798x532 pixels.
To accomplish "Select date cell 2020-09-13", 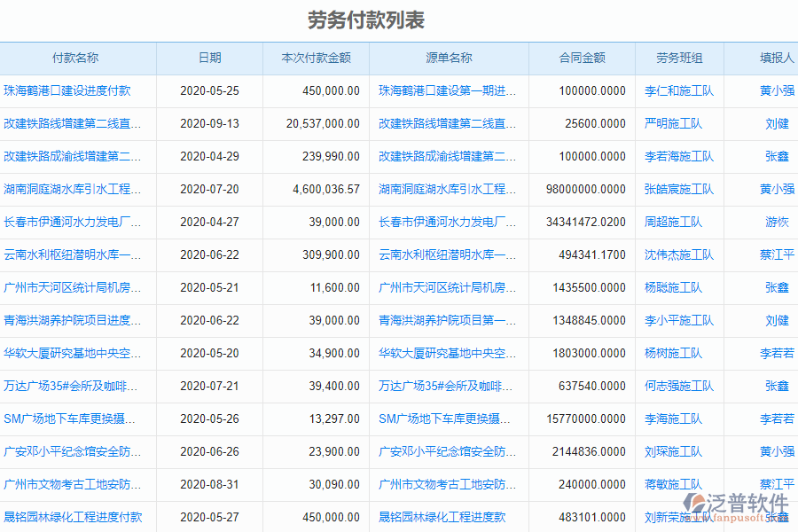I will [x=209, y=124].
